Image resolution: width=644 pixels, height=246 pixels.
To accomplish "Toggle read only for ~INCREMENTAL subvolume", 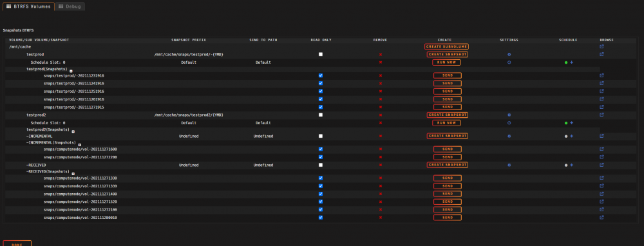I will click(320, 136).
